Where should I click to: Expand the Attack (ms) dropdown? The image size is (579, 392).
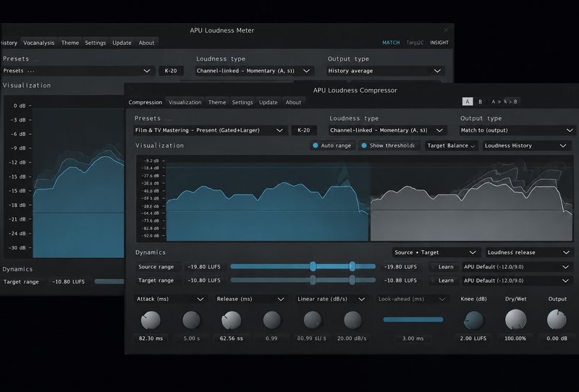pyautogui.click(x=170, y=299)
